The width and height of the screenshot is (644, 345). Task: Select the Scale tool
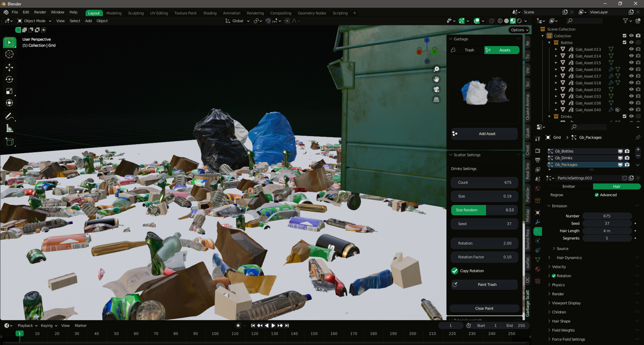point(10,91)
